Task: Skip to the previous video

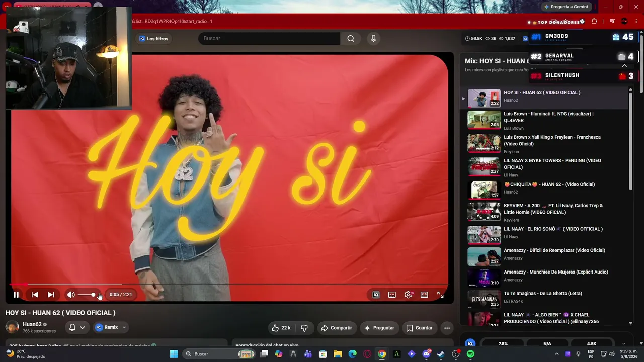Action: coord(35,295)
